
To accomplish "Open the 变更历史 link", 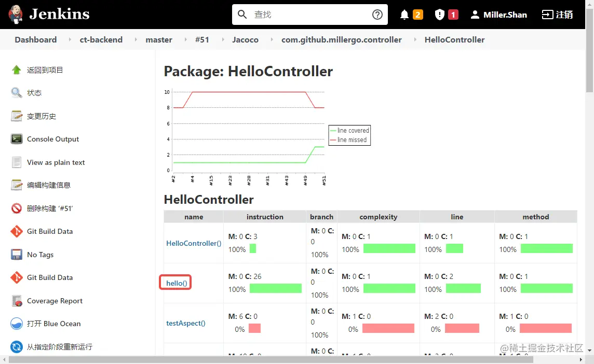I will pos(42,116).
